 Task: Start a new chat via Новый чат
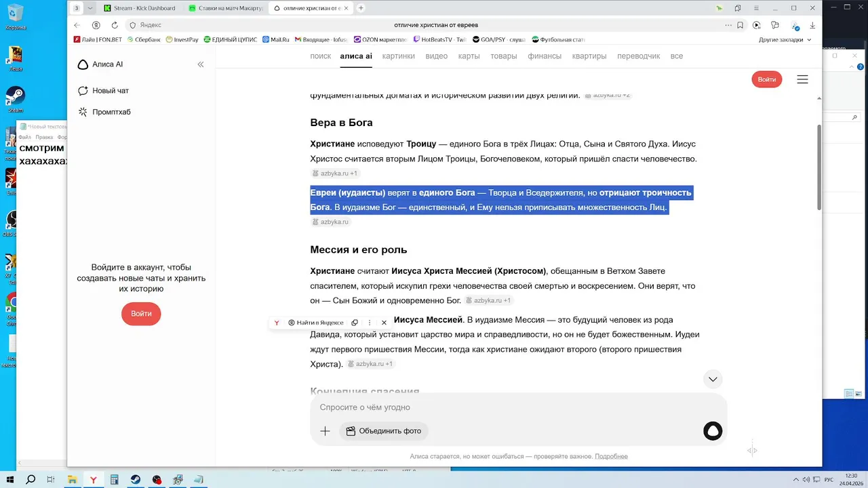point(103,91)
